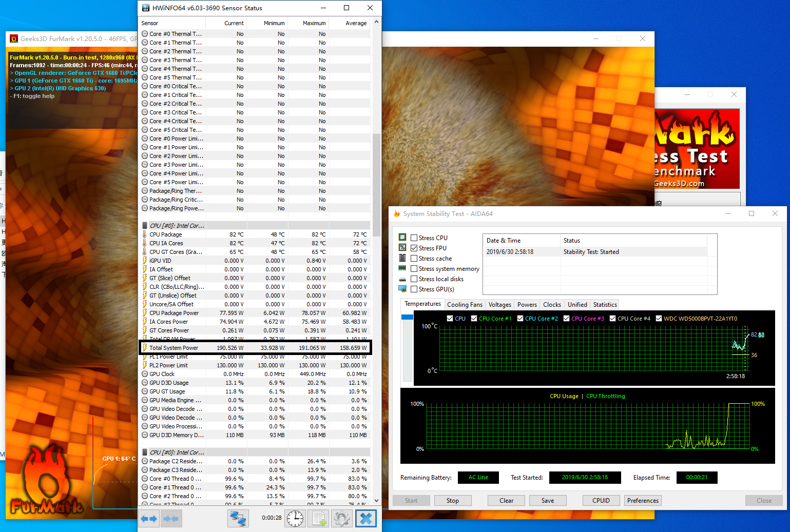Viewport: 790px width, 532px height.
Task: Switch to the Clocks tab
Action: pos(552,305)
